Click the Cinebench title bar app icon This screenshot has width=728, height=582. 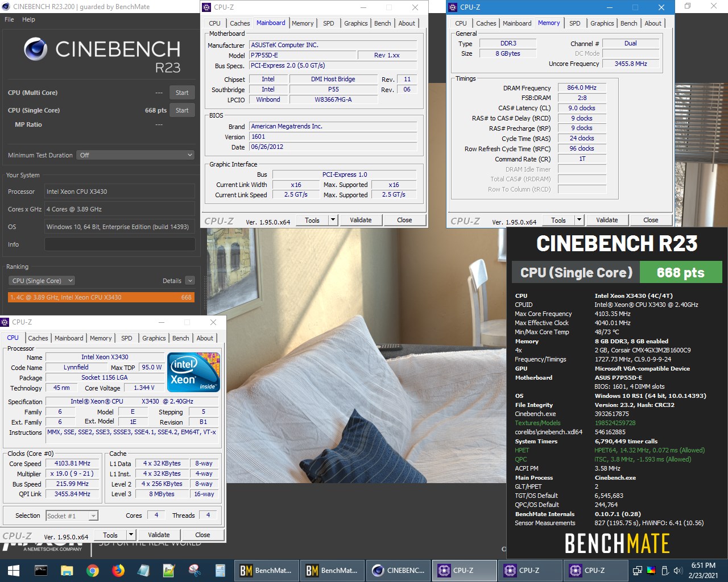(6, 7)
